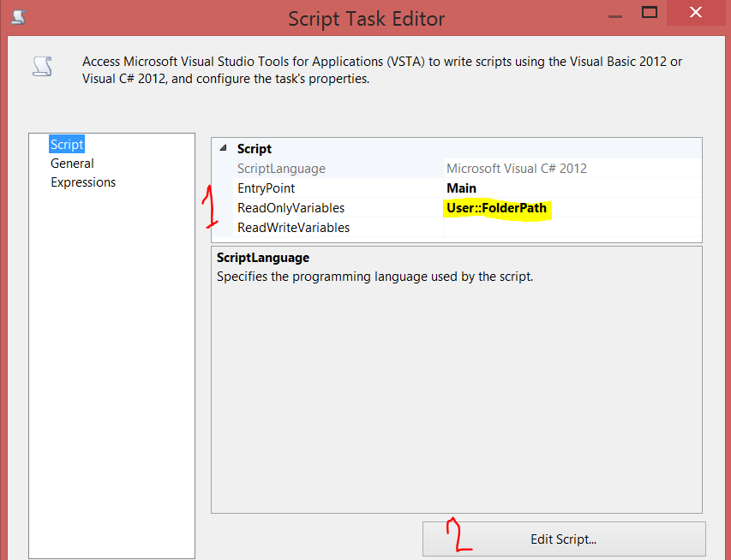
Task: Click the description text about programming language
Action: coord(374,277)
